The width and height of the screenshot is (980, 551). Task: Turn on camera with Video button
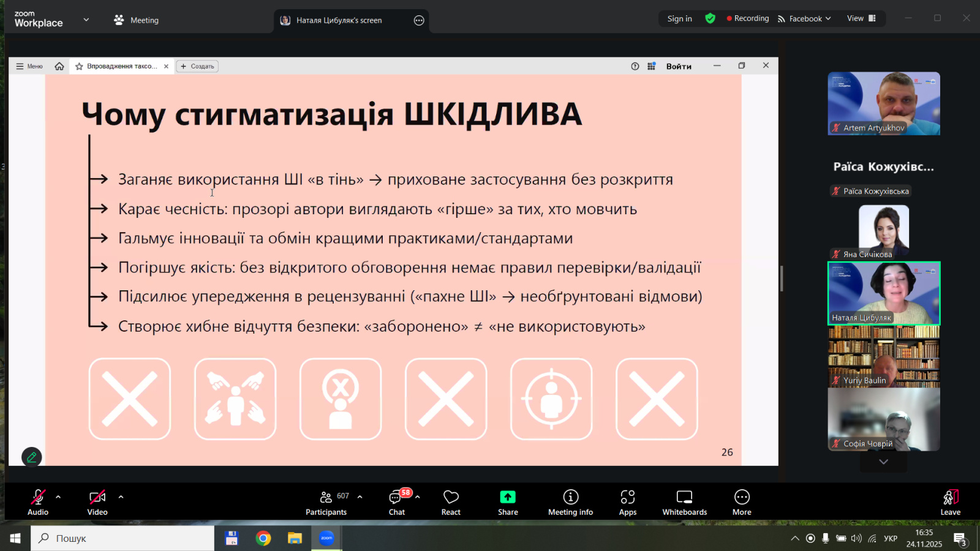click(97, 502)
